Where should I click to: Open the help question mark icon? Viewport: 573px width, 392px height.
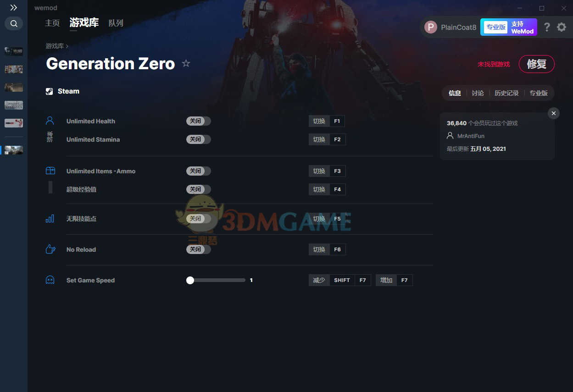(x=547, y=27)
